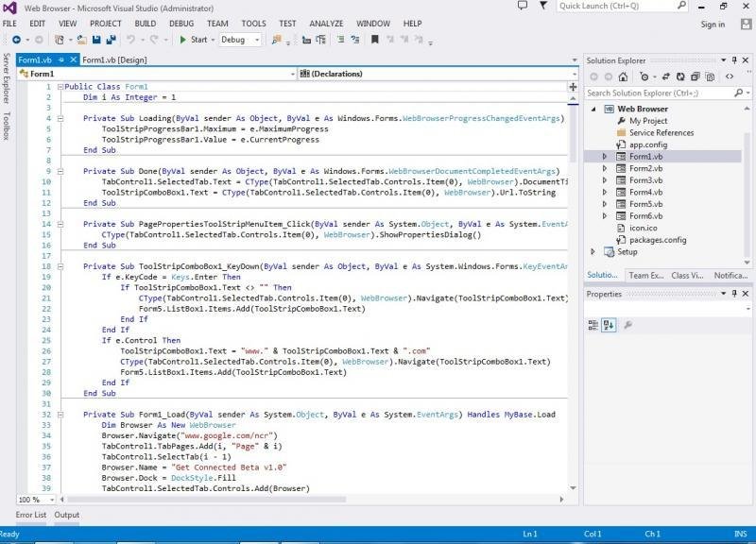Open the Debug configuration dropdown

point(255,42)
